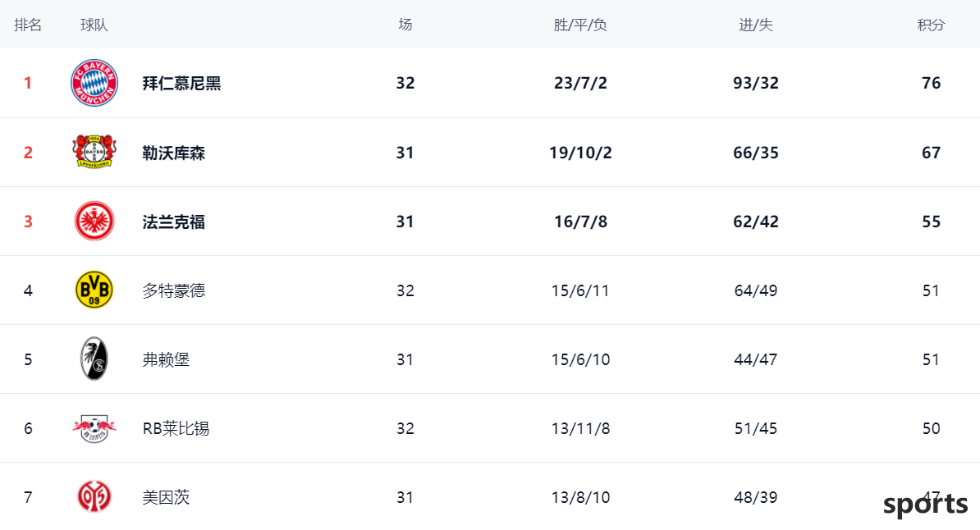The height and width of the screenshot is (530, 980).
Task: Open team page for 拜仁慕尼黑
Action: (x=182, y=83)
